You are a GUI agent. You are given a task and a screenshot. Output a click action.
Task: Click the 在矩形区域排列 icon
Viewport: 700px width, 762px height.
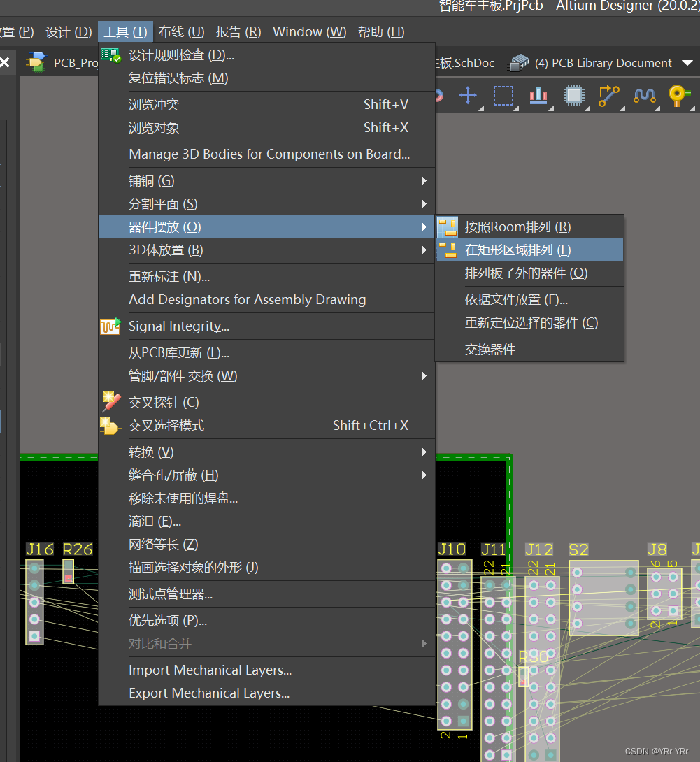[448, 250]
